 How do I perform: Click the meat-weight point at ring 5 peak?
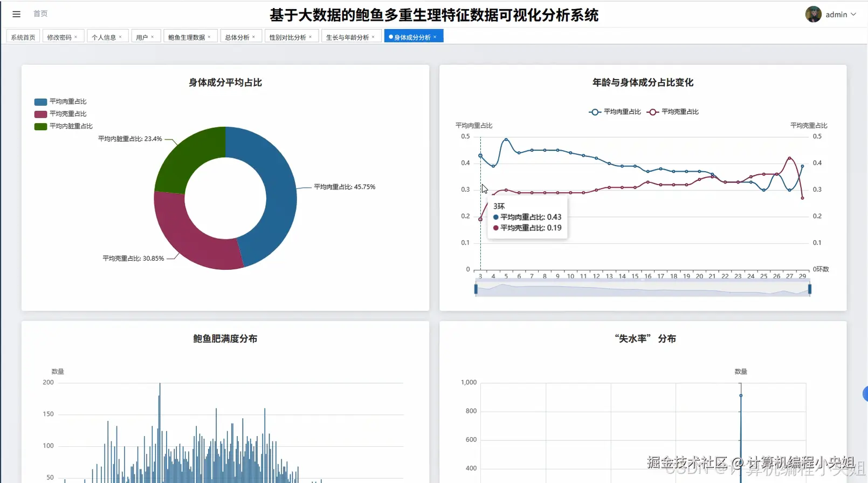tap(506, 140)
